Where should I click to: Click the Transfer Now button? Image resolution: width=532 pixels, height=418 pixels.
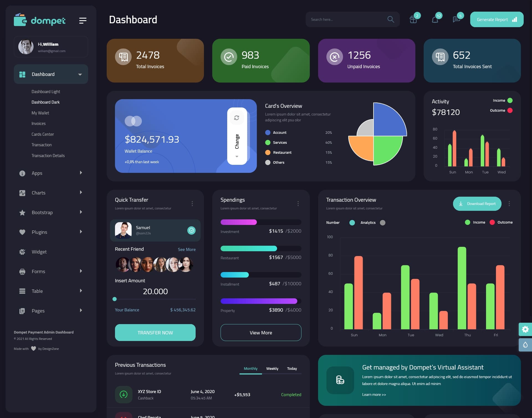[155, 332]
